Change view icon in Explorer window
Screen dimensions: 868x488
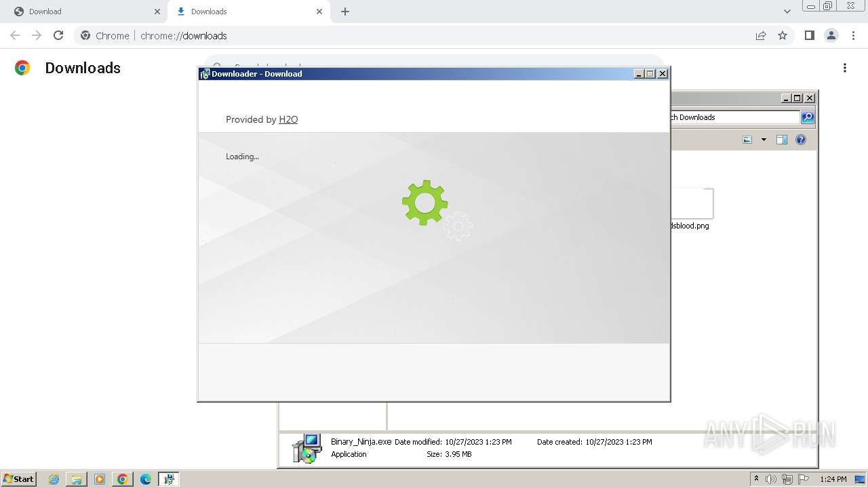click(x=747, y=140)
